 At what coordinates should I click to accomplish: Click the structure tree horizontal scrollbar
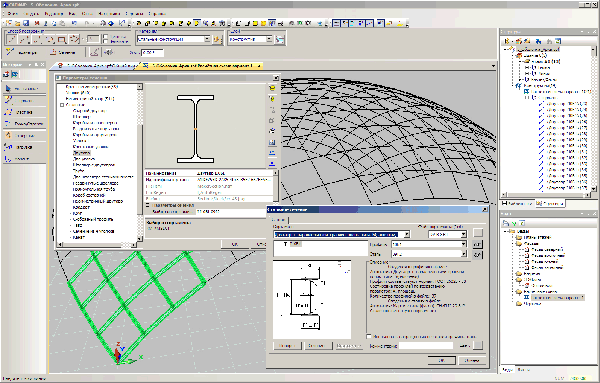click(546, 195)
